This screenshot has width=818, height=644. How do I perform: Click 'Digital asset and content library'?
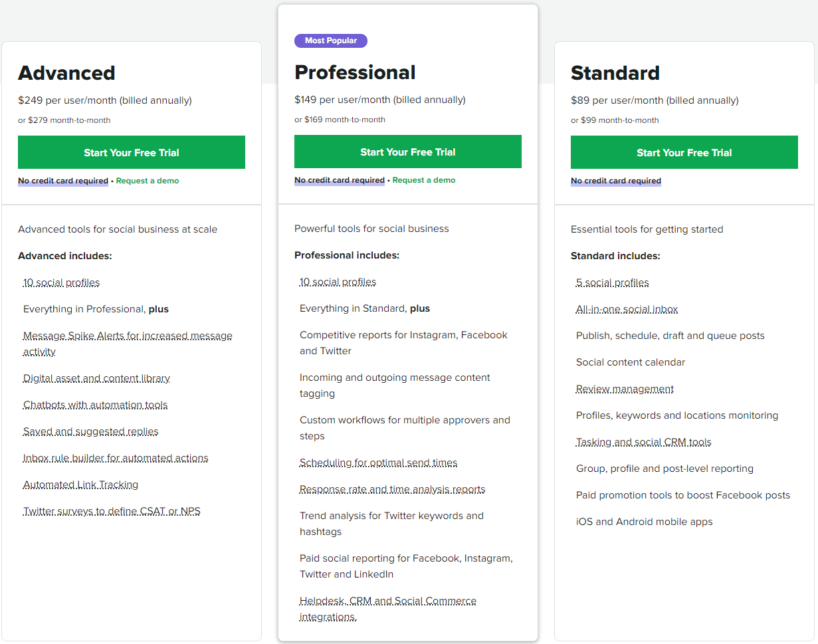pos(96,378)
